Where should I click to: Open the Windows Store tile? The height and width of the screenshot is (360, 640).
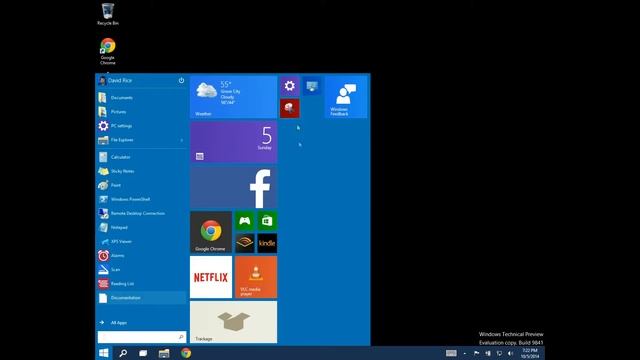click(267, 221)
